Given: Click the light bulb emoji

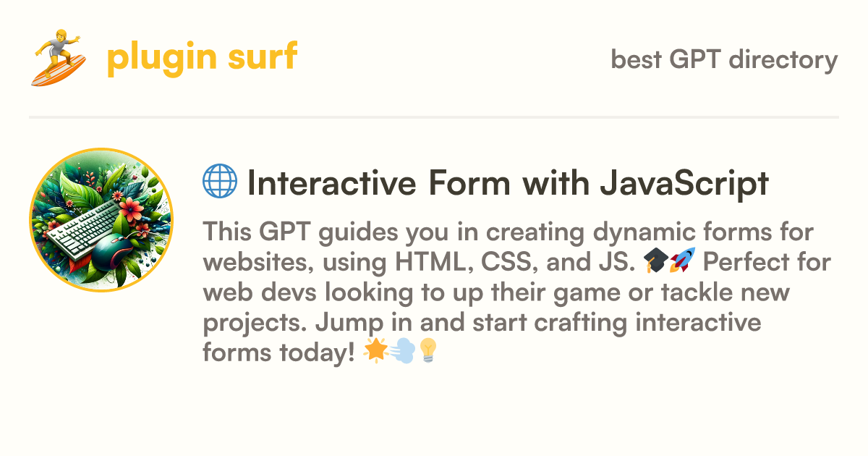Looking at the screenshot, I should (428, 352).
